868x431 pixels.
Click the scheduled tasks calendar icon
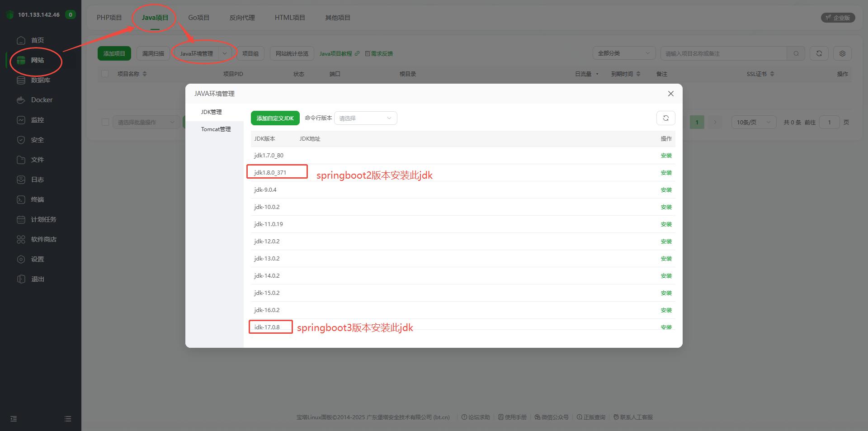click(x=21, y=219)
